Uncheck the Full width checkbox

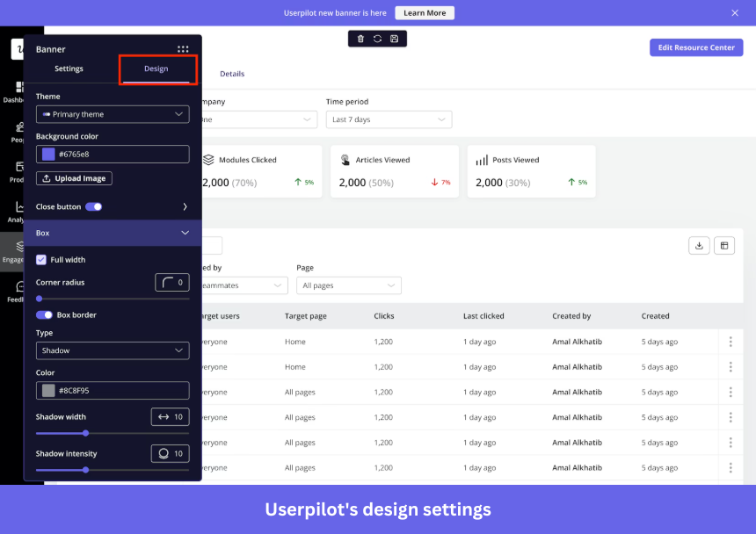pos(41,260)
